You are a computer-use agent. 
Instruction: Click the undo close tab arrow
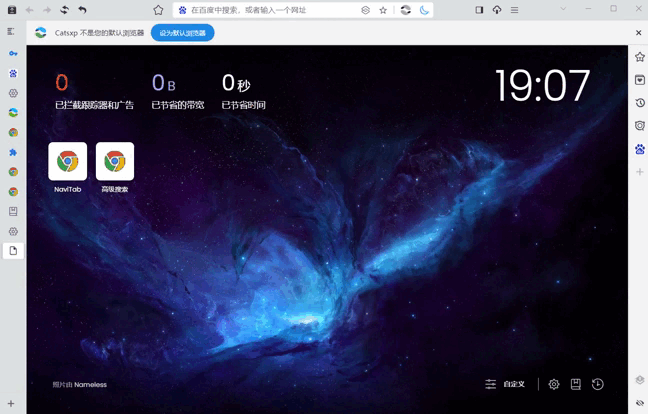83,10
